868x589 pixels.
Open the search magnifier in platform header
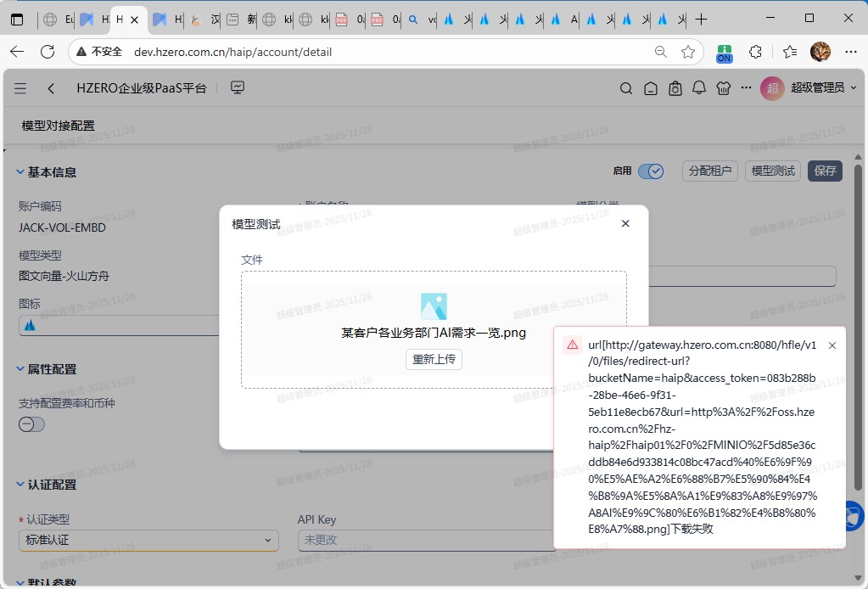[x=626, y=88]
